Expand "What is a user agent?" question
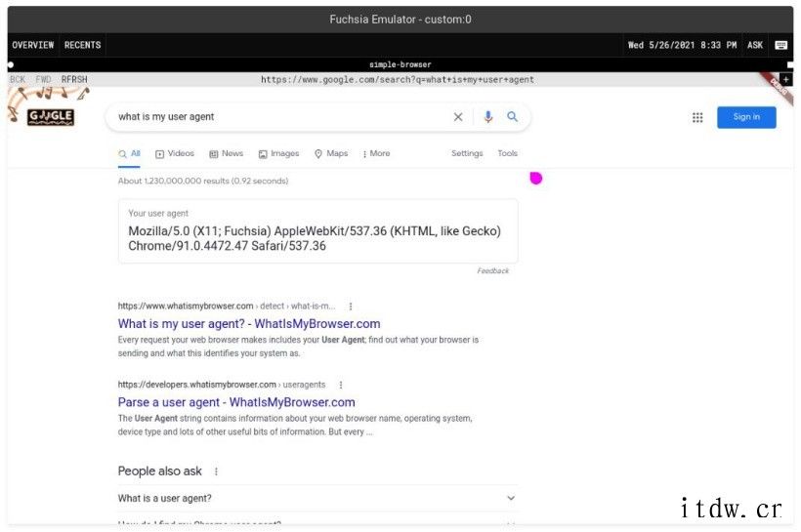 (x=317, y=498)
